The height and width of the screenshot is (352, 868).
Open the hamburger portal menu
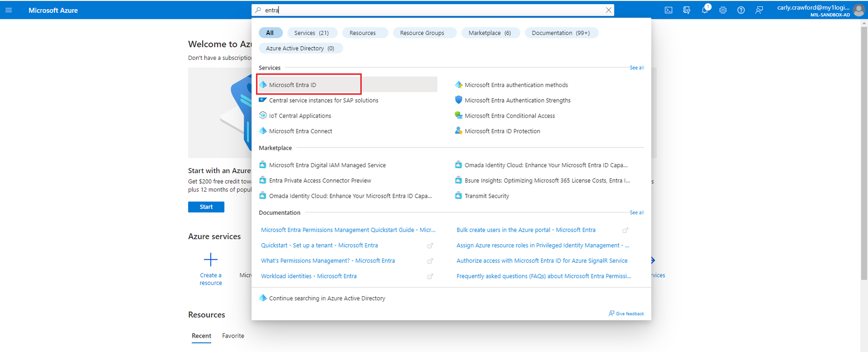(8, 10)
